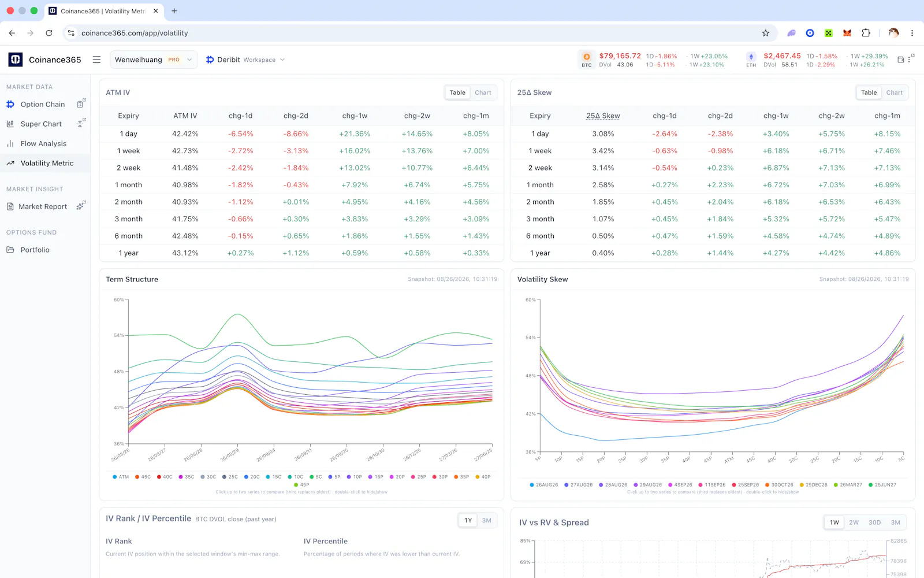Open the Chrome three-dot menu

point(912,33)
